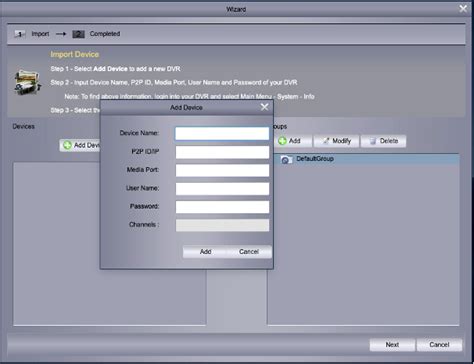The height and width of the screenshot is (364, 474).
Task: Click the step 2 Completed icon
Action: pyautogui.click(x=78, y=34)
